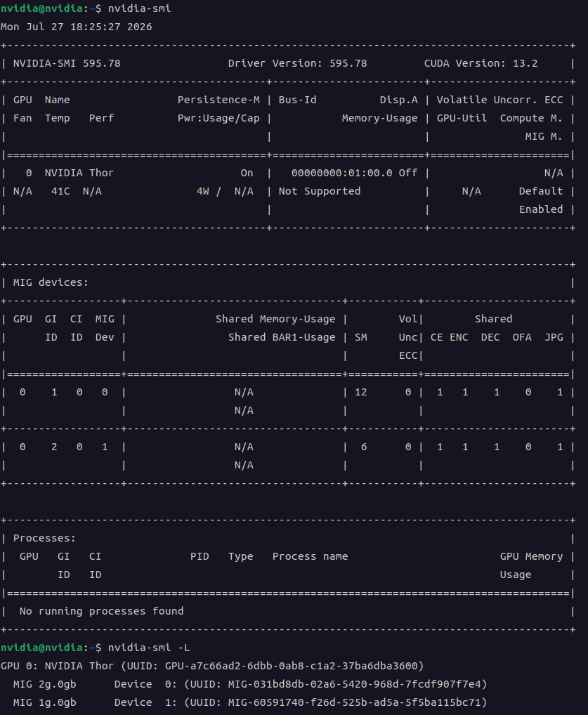Click the 'MIG 1g.0gb' device label
Image resolution: width=588 pixels, height=715 pixels.
coord(44,702)
